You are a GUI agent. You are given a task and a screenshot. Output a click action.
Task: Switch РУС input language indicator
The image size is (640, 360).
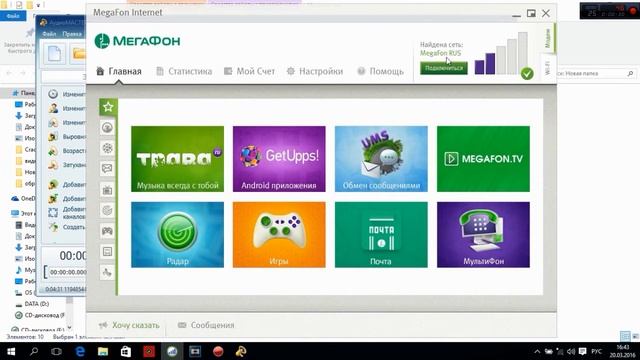coord(596,351)
